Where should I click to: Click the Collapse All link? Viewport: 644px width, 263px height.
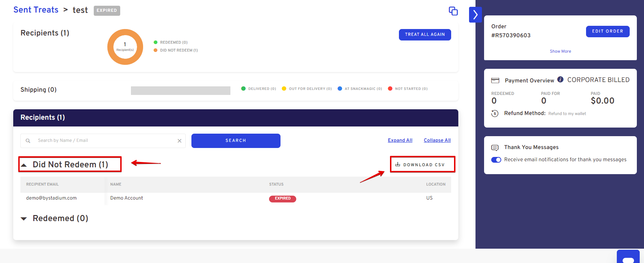(x=437, y=140)
